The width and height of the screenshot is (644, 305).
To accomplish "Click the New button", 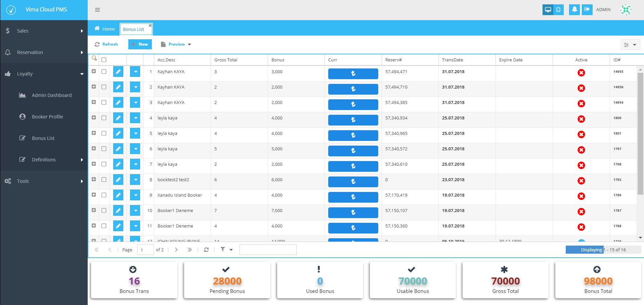I will (140, 44).
